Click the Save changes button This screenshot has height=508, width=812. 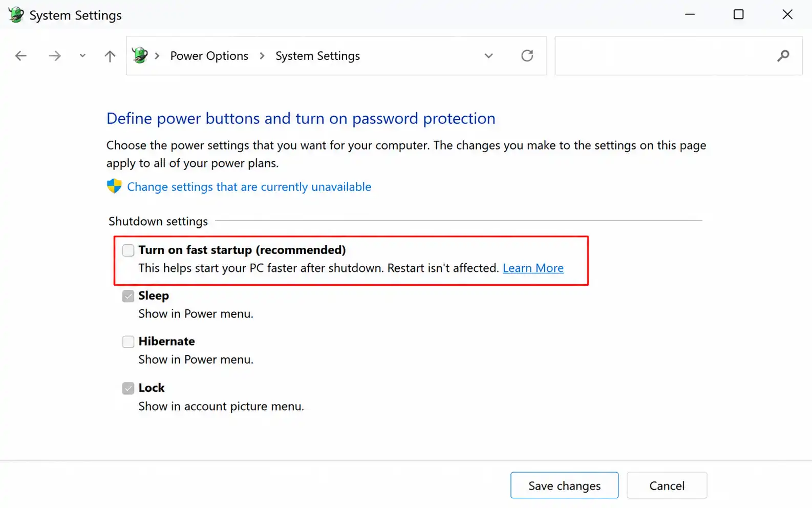click(564, 485)
